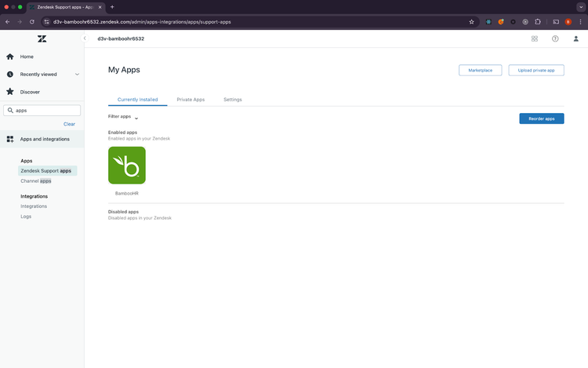Switch to Currently Installed tab

click(138, 100)
